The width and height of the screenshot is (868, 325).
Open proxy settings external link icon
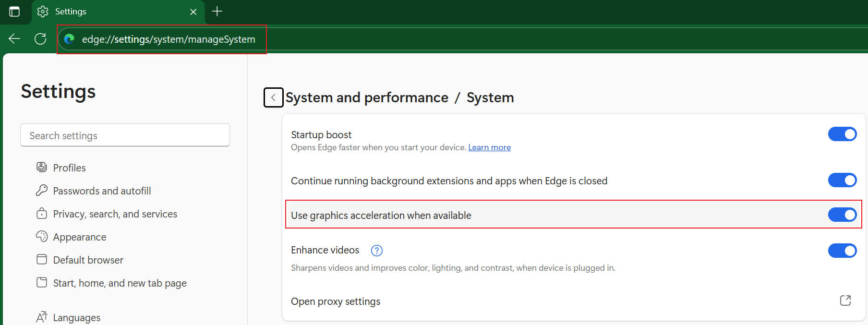coord(845,301)
